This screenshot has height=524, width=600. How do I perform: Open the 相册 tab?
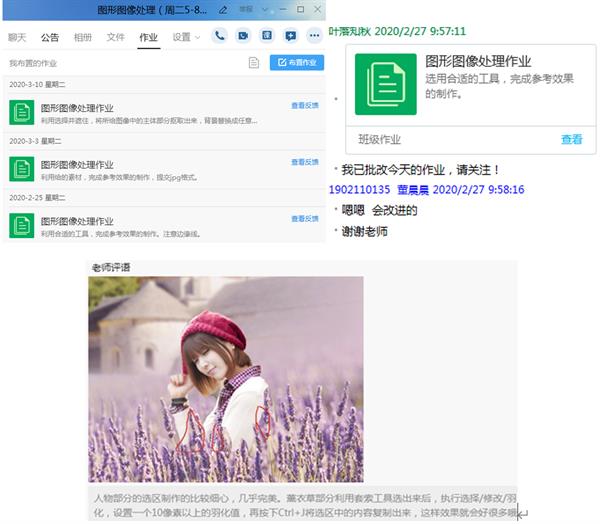[x=82, y=37]
